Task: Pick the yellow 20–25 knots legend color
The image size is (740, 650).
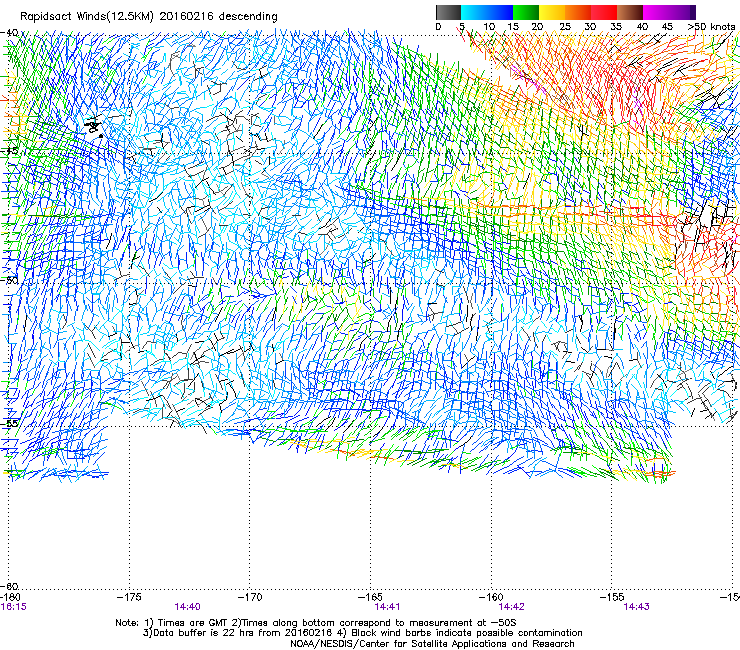Action: click(x=552, y=12)
